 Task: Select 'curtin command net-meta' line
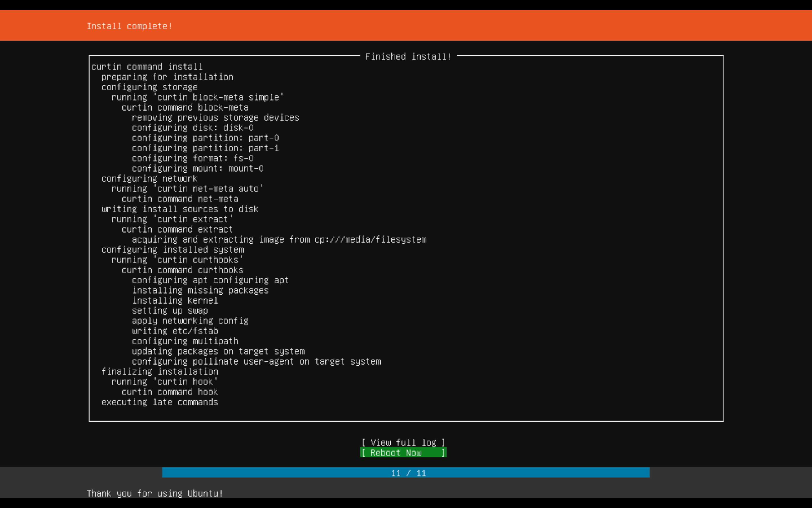pyautogui.click(x=180, y=199)
